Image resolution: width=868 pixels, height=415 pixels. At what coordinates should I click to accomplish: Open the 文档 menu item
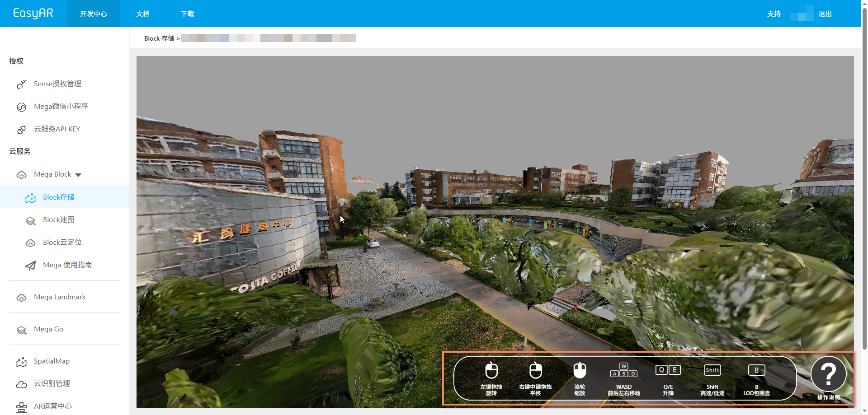(x=143, y=14)
